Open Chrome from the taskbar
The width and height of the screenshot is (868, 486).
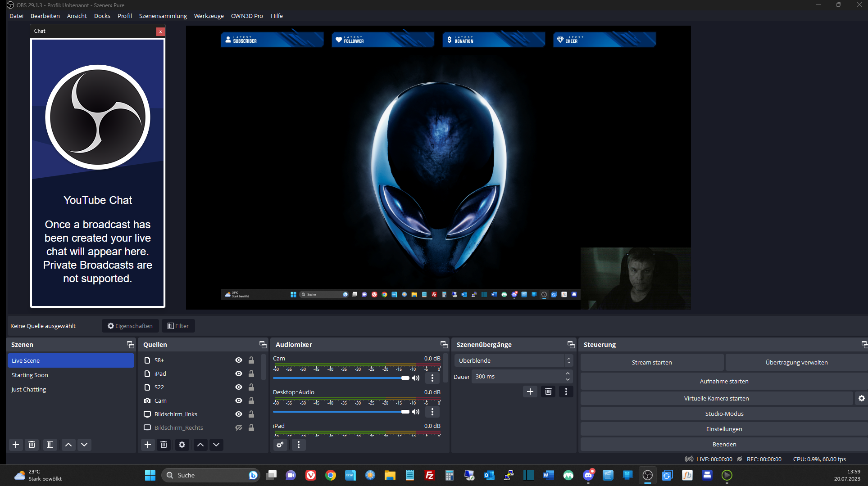[331, 475]
